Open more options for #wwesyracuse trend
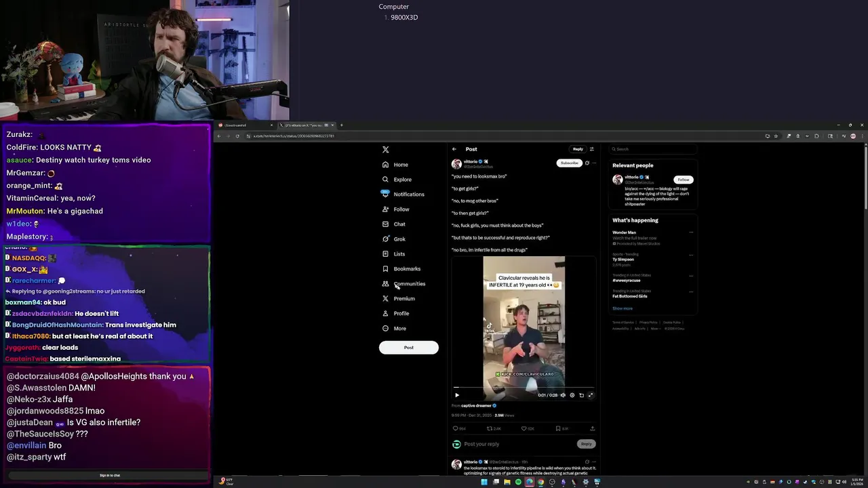Viewport: 868px width, 488px height. point(691,276)
